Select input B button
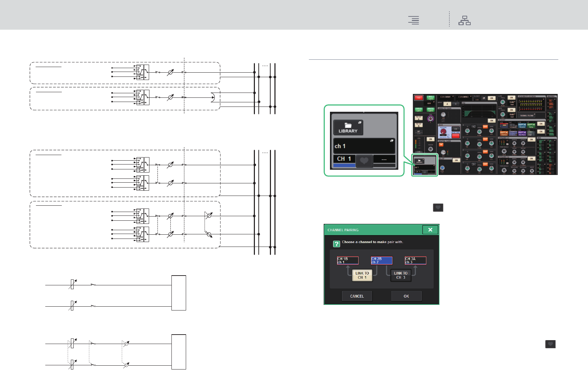 [456, 104]
